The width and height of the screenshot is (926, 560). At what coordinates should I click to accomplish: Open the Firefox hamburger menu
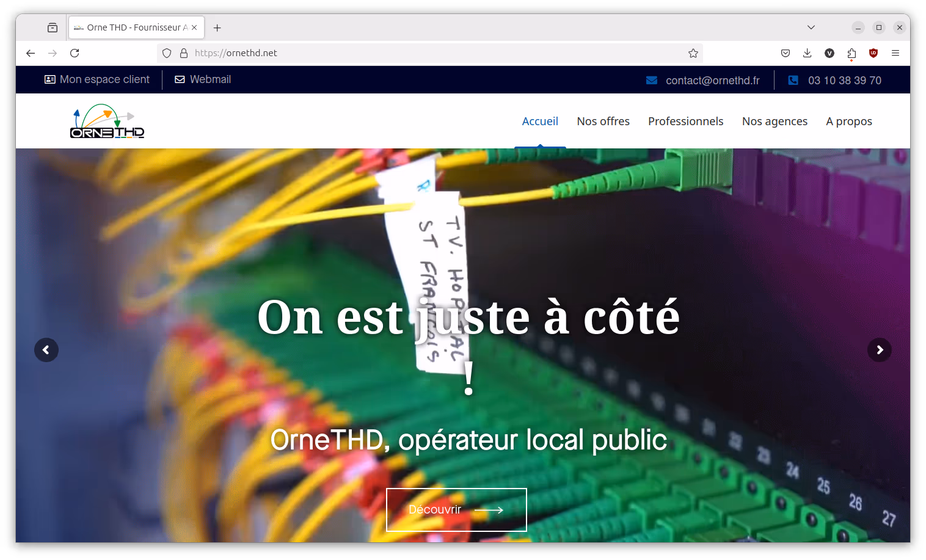(895, 53)
